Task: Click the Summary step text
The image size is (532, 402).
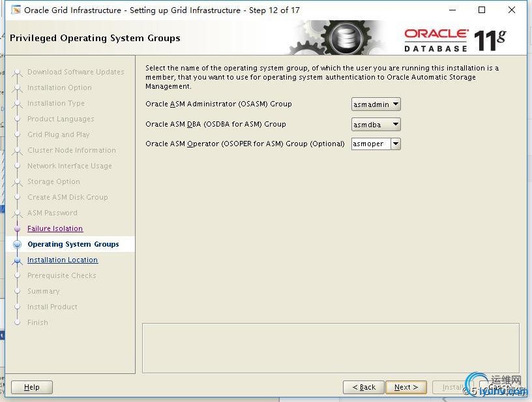Action: (44, 291)
